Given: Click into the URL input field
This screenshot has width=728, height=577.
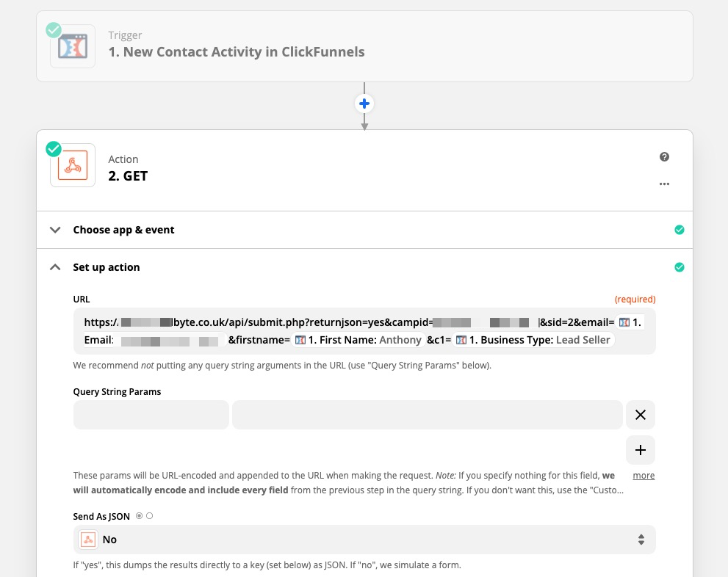Looking at the screenshot, I should coord(364,331).
